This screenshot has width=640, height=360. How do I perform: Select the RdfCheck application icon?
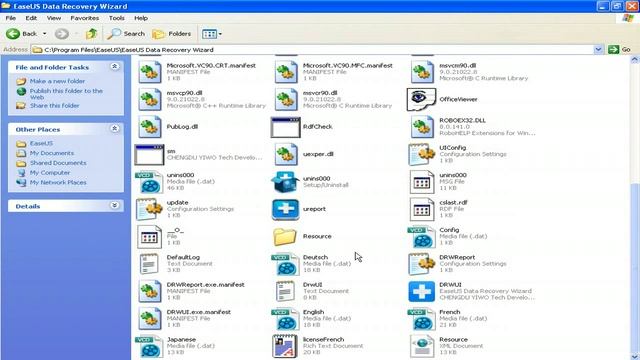[285, 127]
